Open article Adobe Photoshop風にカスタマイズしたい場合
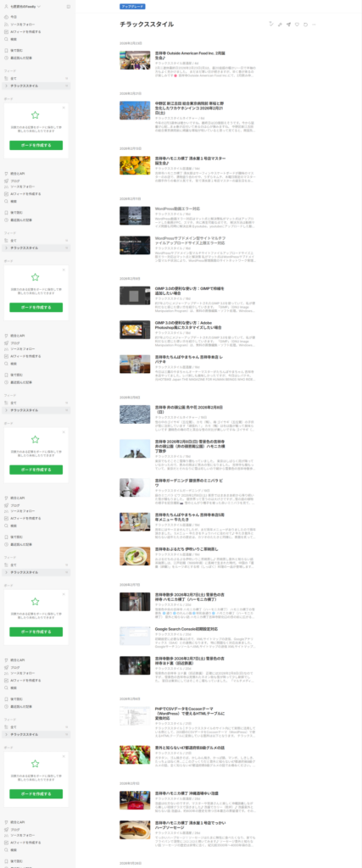 coord(190,325)
